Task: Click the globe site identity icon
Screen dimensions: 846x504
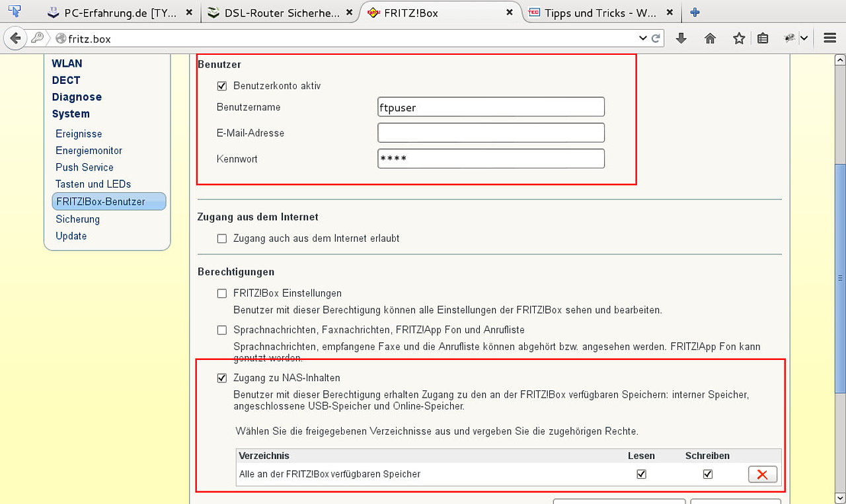Action: [x=61, y=39]
